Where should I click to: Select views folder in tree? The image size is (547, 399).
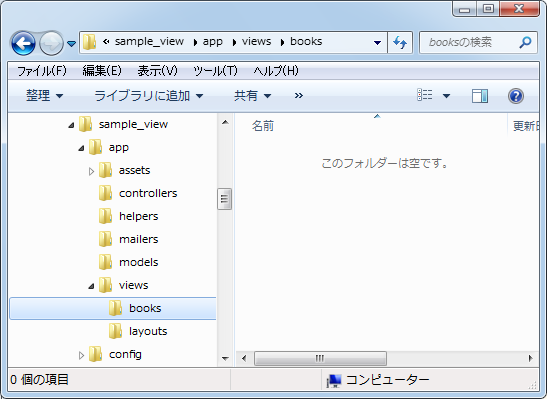coord(134,285)
